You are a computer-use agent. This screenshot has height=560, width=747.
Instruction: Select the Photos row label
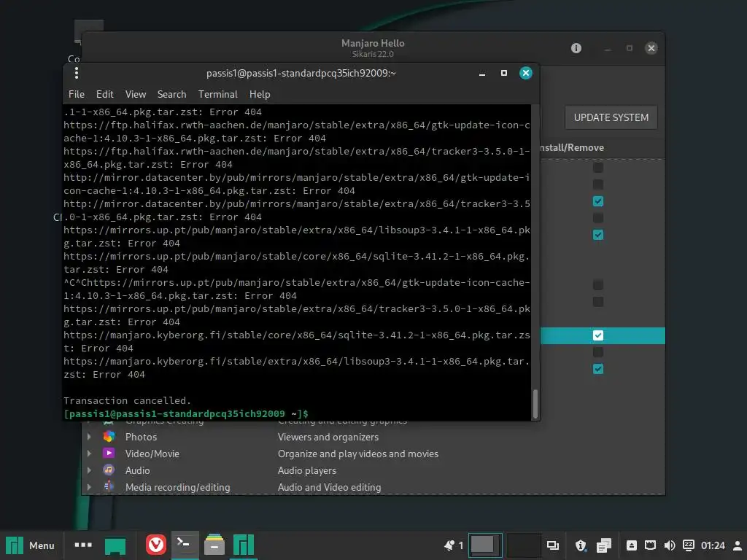pos(141,437)
